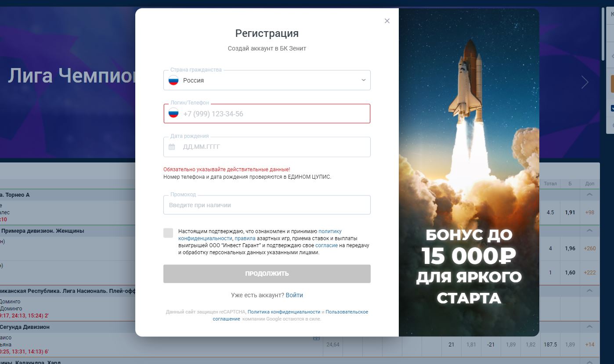The width and height of the screenshot is (614, 364).
Task: Click the Дата рождения date field
Action: [267, 147]
